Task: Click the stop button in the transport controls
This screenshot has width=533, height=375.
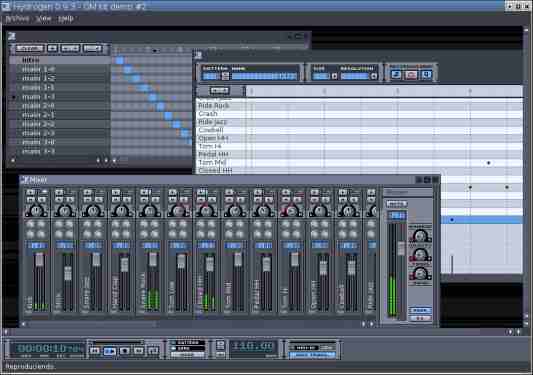Action: pos(124,351)
